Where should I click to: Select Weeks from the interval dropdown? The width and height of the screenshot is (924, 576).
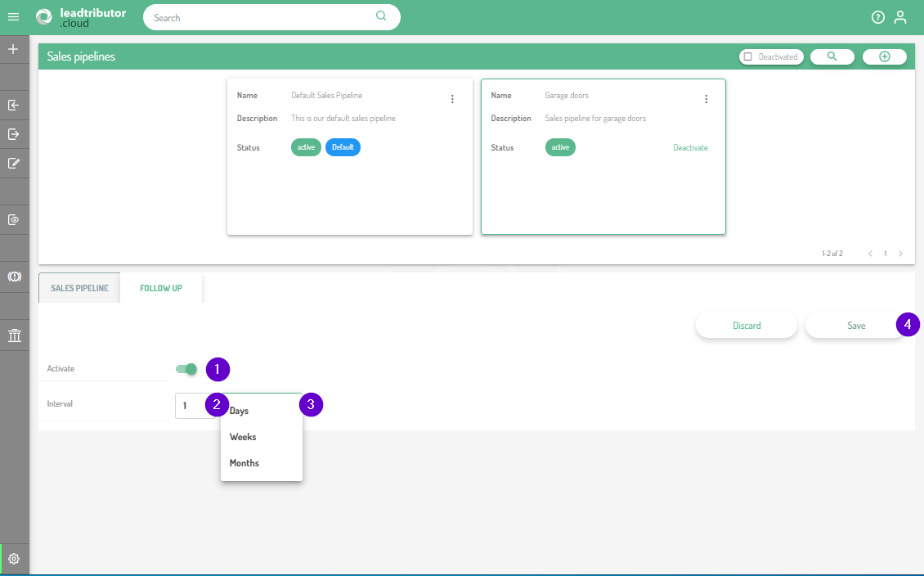pyautogui.click(x=243, y=437)
